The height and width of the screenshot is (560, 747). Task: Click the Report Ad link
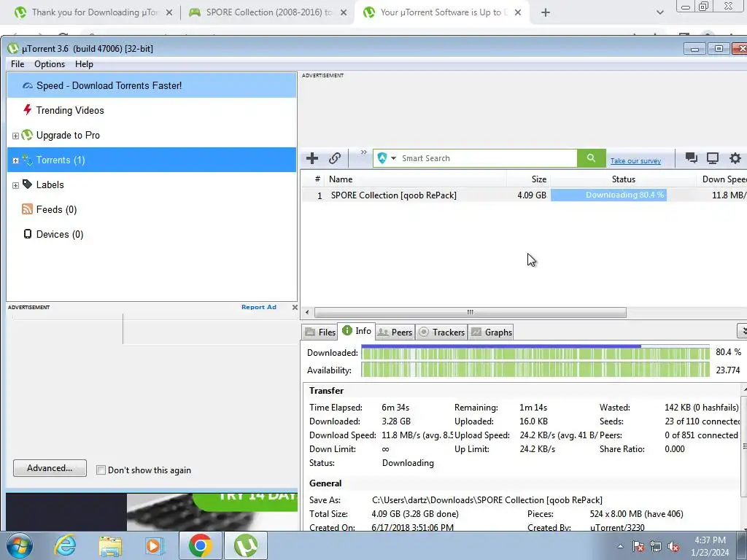[259, 307]
